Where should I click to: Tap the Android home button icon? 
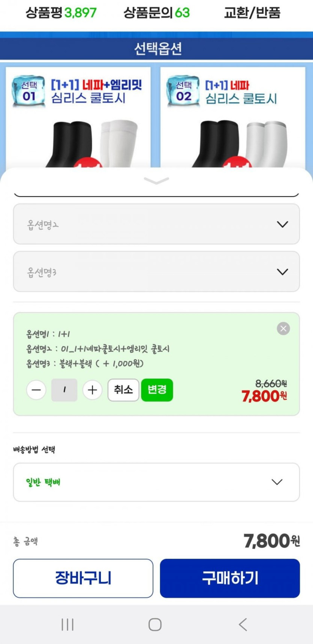pyautogui.click(x=155, y=625)
